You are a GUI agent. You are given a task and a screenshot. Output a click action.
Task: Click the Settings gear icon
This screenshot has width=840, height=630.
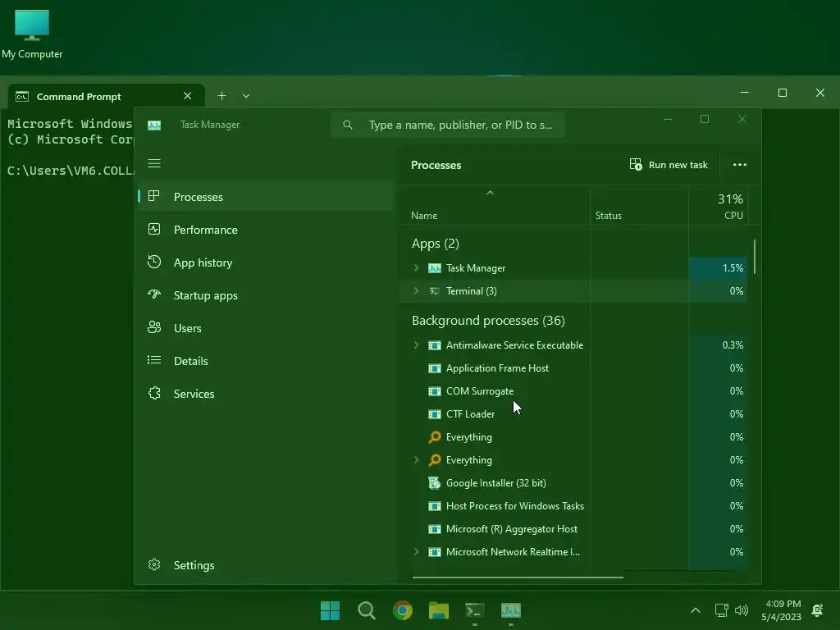click(154, 564)
